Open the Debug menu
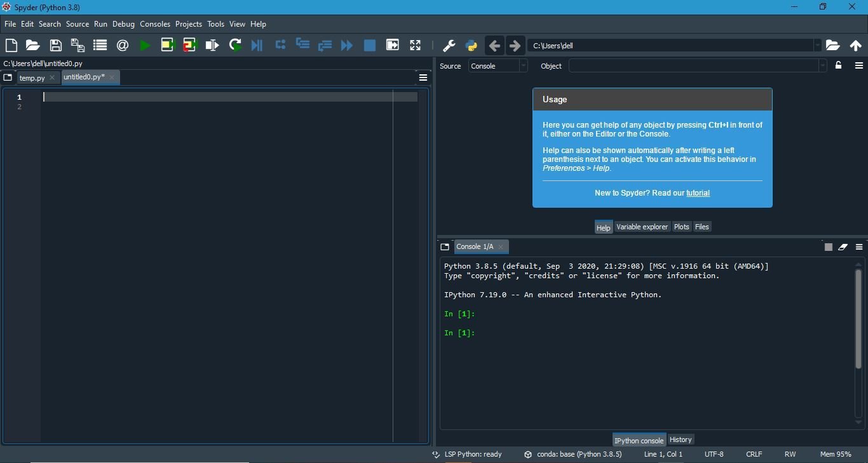Viewport: 868px width, 463px height. click(124, 24)
